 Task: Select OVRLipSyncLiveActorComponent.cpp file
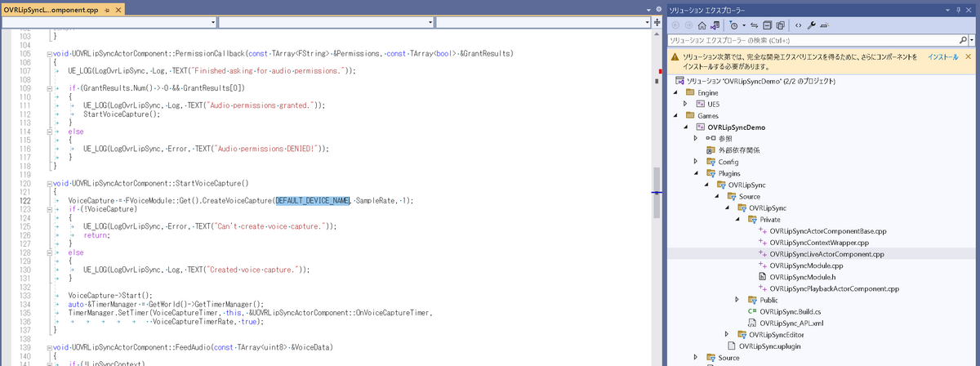(x=827, y=254)
